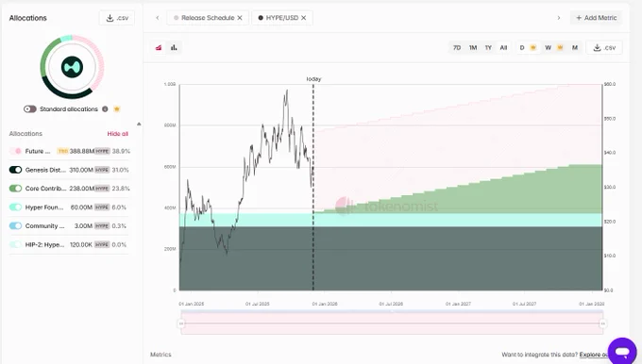The width and height of the screenshot is (642, 364).
Task: Click the 38.9% allocation percentage
Action: [121, 151]
